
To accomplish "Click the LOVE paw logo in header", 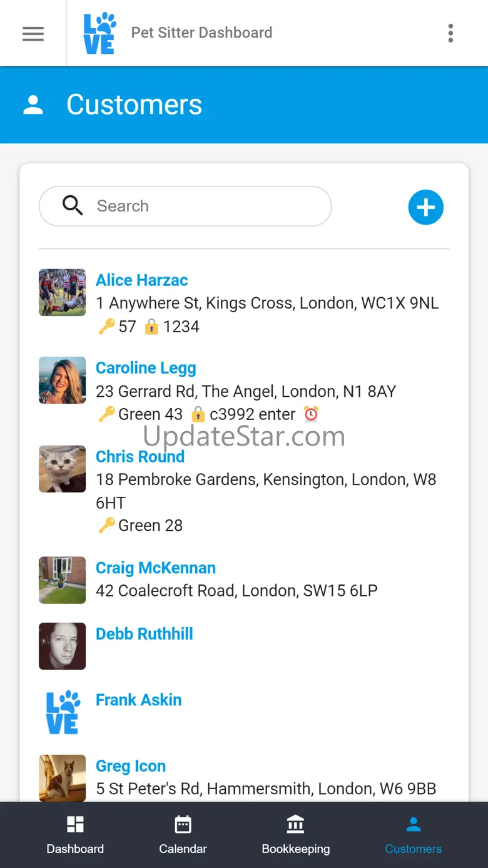I will click(99, 33).
